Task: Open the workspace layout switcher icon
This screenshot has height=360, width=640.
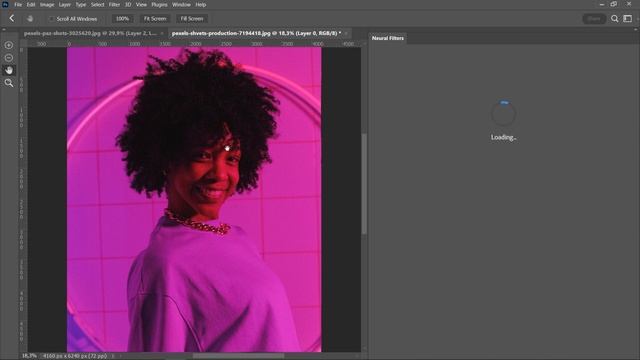Action: [628, 19]
